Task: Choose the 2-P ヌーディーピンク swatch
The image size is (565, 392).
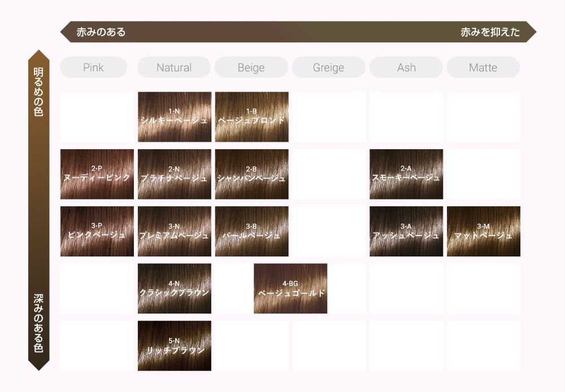Action: tap(97, 174)
